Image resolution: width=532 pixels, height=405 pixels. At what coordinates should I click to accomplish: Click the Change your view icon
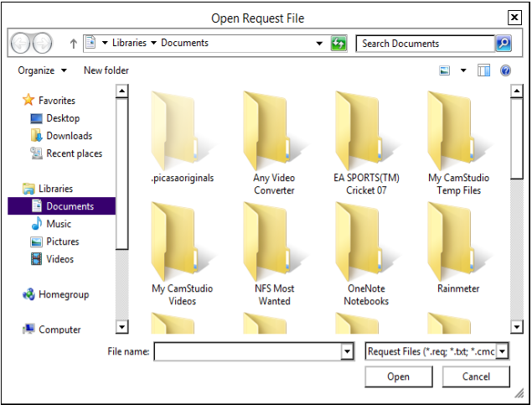click(x=446, y=70)
